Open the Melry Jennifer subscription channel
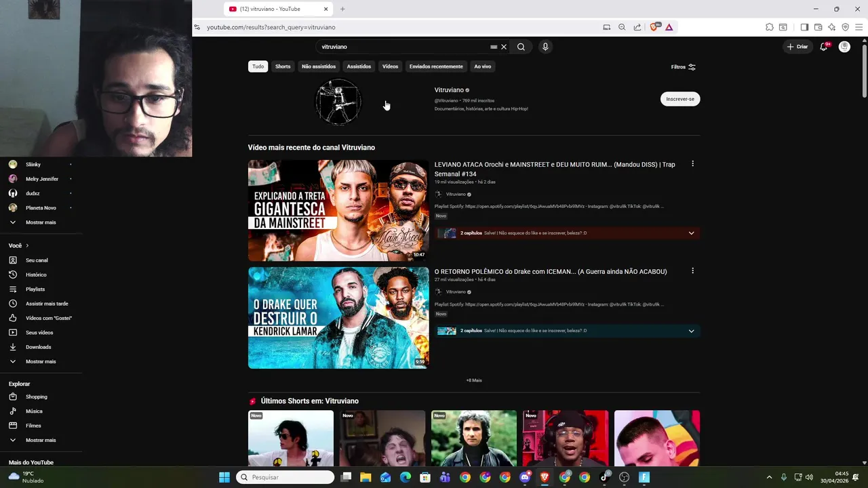Viewport: 868px width, 488px height. (41, 179)
